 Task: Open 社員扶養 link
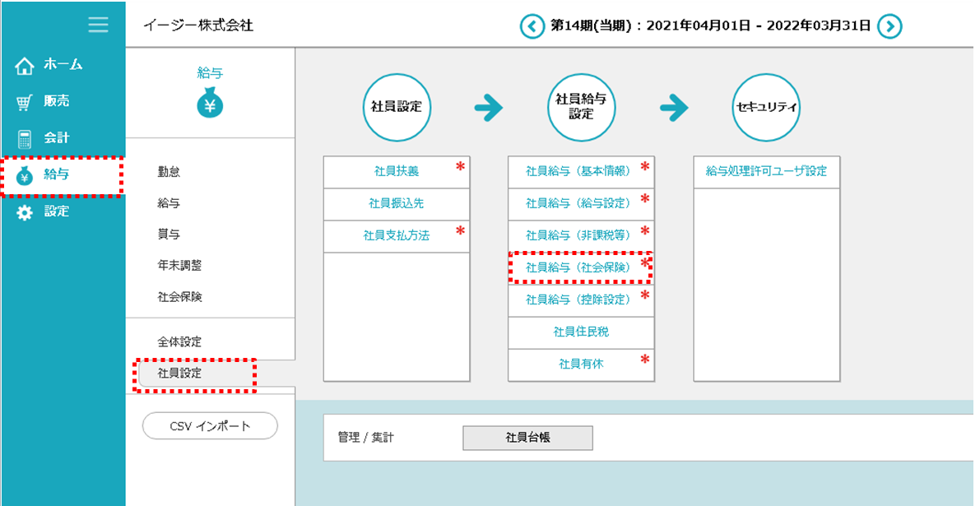(396, 171)
